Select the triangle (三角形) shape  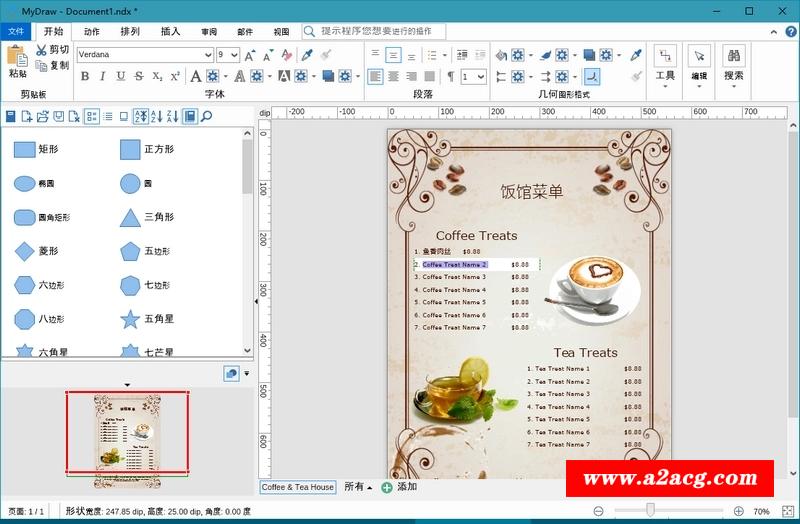[x=130, y=217]
